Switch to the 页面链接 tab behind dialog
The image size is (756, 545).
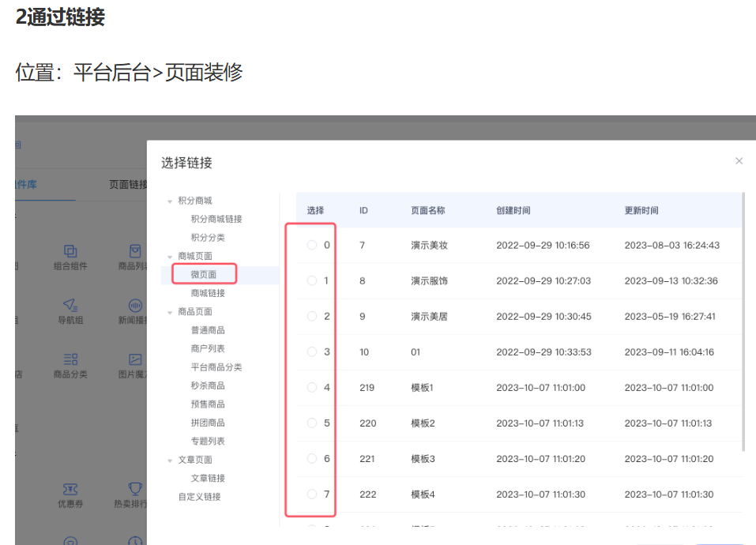point(128,185)
